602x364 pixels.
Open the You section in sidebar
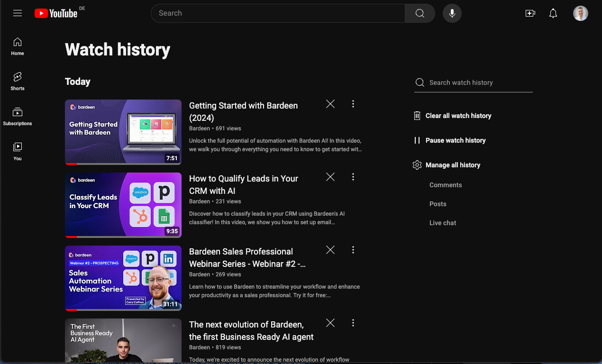pyautogui.click(x=18, y=152)
